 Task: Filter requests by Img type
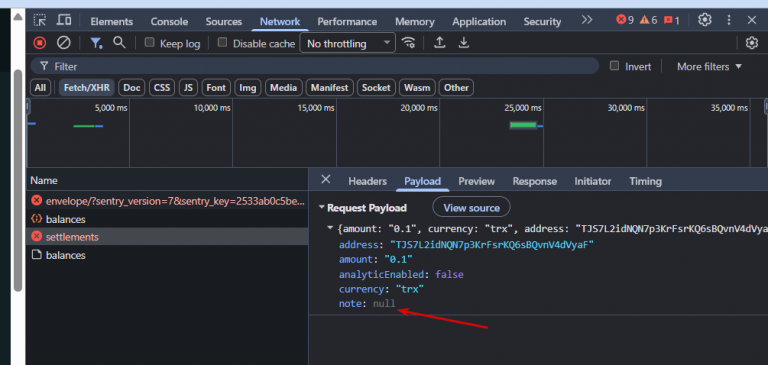coord(248,88)
